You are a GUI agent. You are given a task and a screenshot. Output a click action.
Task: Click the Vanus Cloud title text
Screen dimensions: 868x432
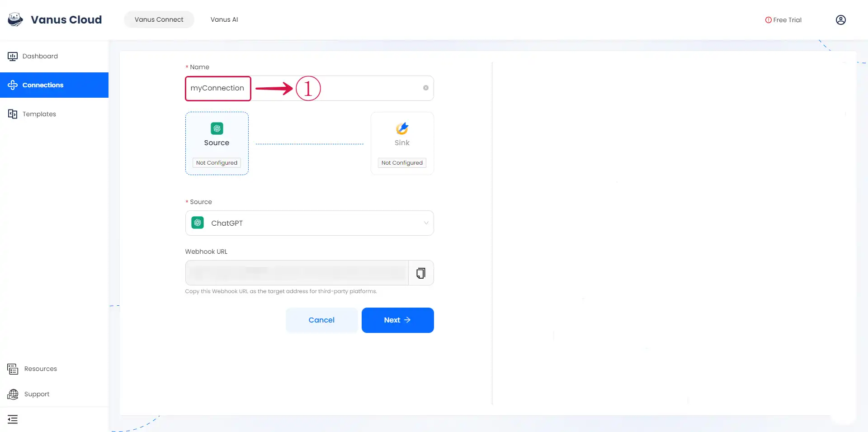[66, 19]
